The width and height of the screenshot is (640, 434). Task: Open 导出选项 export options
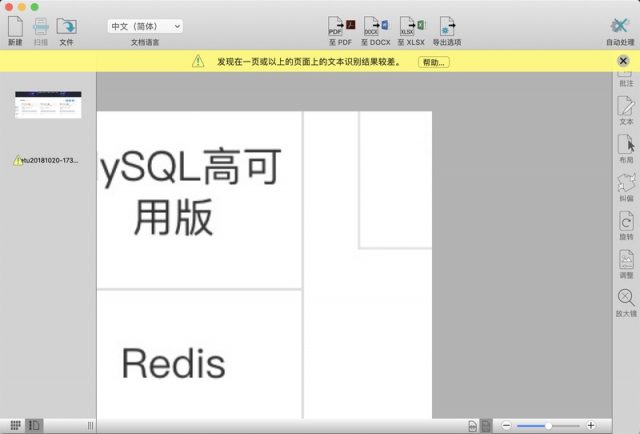click(x=447, y=31)
